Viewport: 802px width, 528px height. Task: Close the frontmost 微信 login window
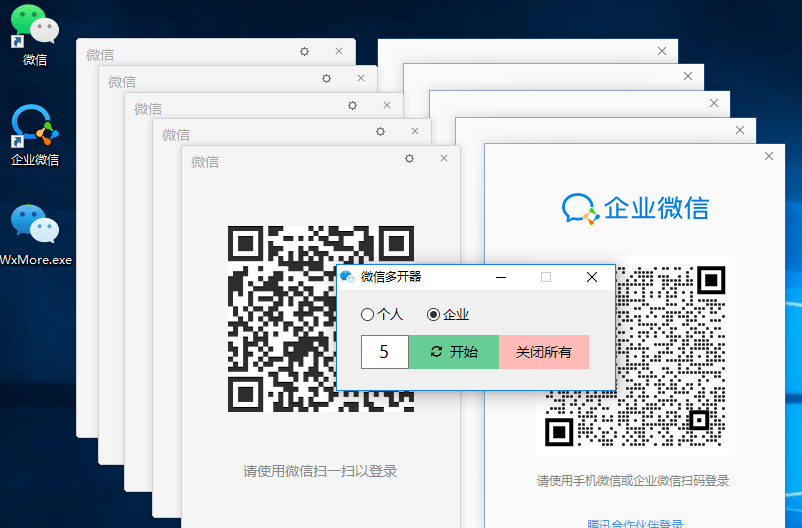tap(444, 158)
